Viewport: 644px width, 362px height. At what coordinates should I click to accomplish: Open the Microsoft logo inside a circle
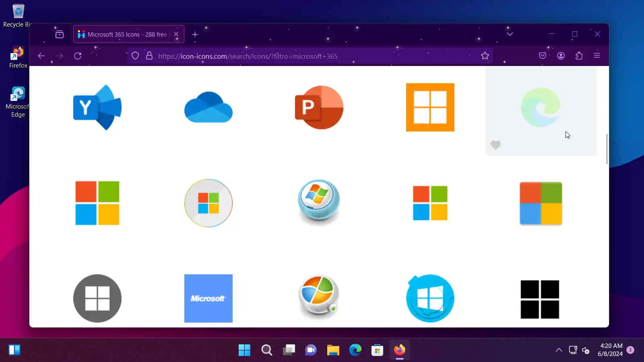(208, 203)
